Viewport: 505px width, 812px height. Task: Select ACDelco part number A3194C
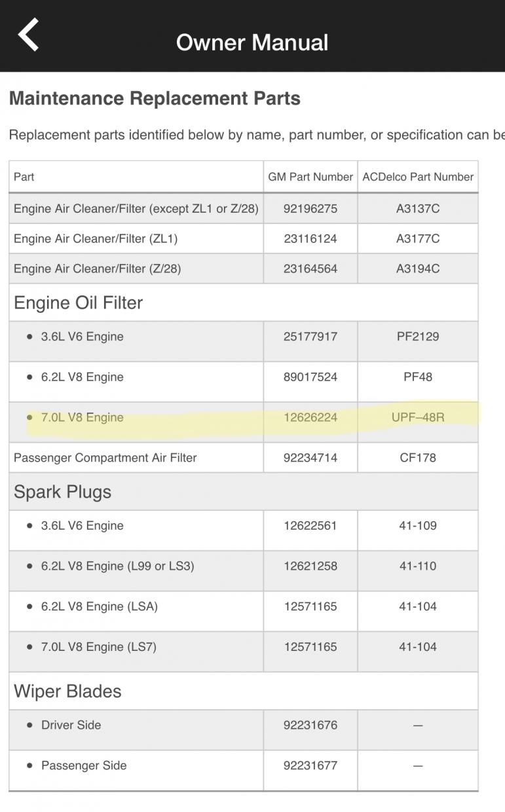(x=418, y=268)
